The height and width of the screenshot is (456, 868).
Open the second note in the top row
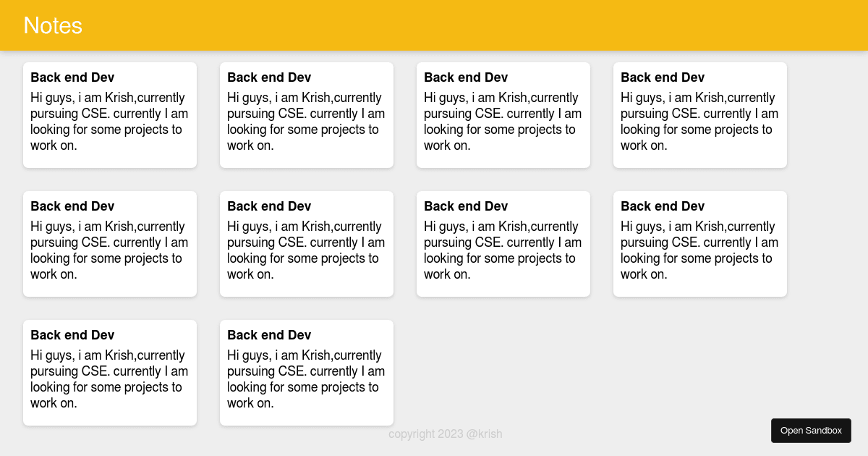pos(307,114)
